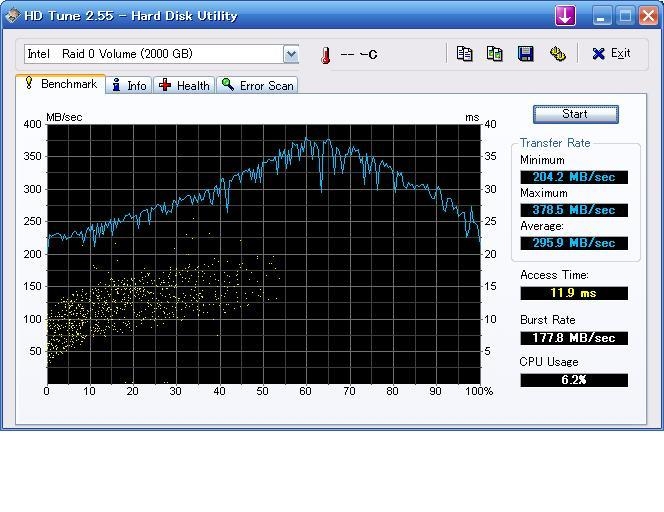Start the benchmark test
The height and width of the screenshot is (512, 664).
tap(575, 114)
